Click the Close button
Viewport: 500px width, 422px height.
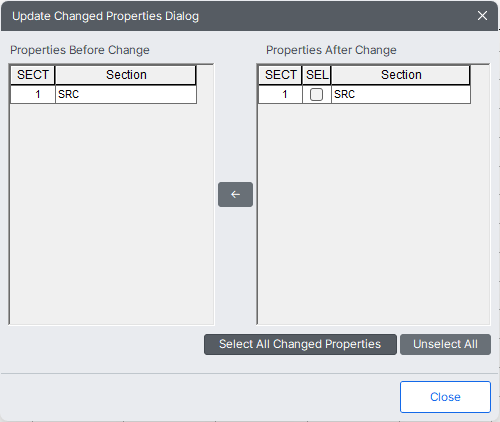point(445,397)
